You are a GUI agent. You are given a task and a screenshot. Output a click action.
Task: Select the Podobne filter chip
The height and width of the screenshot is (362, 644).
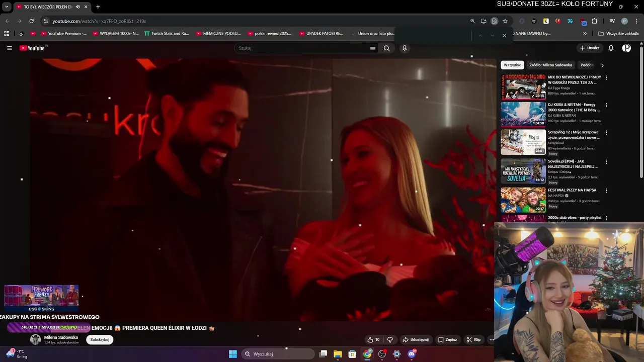tap(587, 65)
